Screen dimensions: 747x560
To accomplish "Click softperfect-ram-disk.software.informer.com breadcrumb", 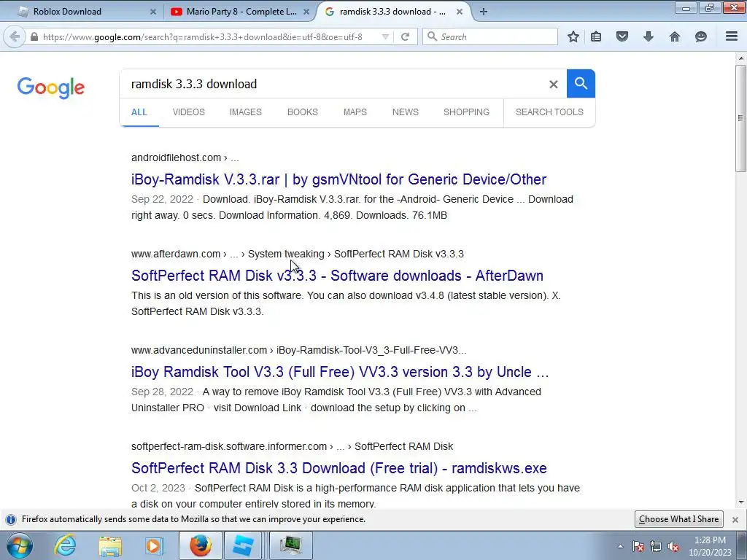I will [229, 446].
